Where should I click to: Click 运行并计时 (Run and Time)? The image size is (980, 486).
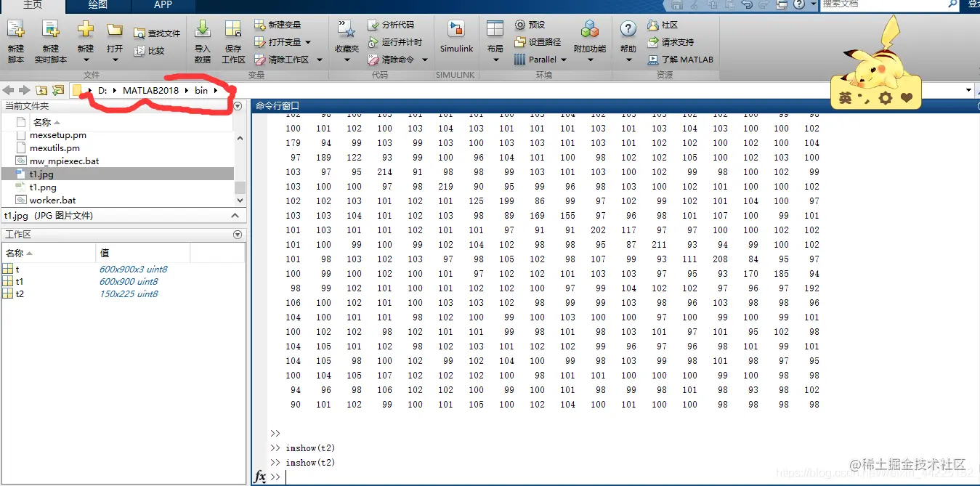click(395, 42)
